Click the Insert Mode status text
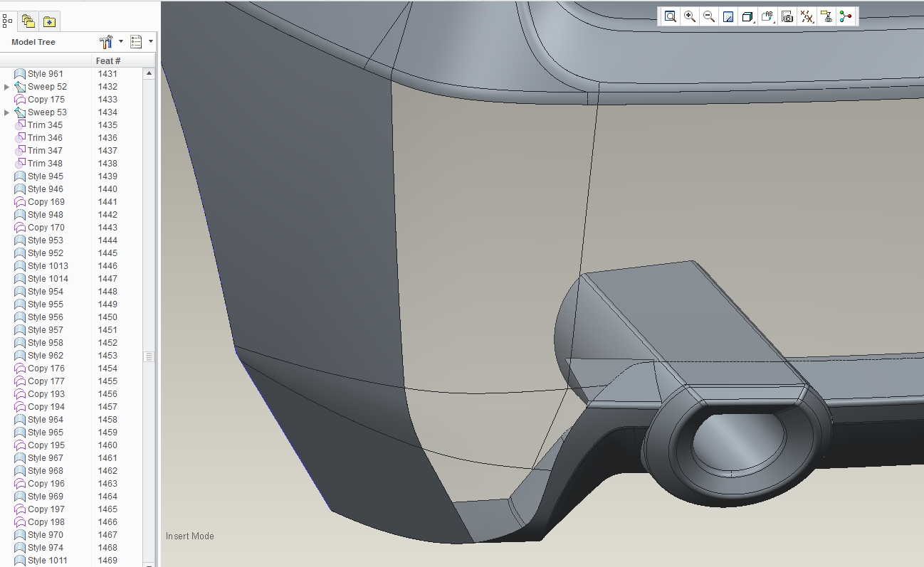 click(x=190, y=536)
